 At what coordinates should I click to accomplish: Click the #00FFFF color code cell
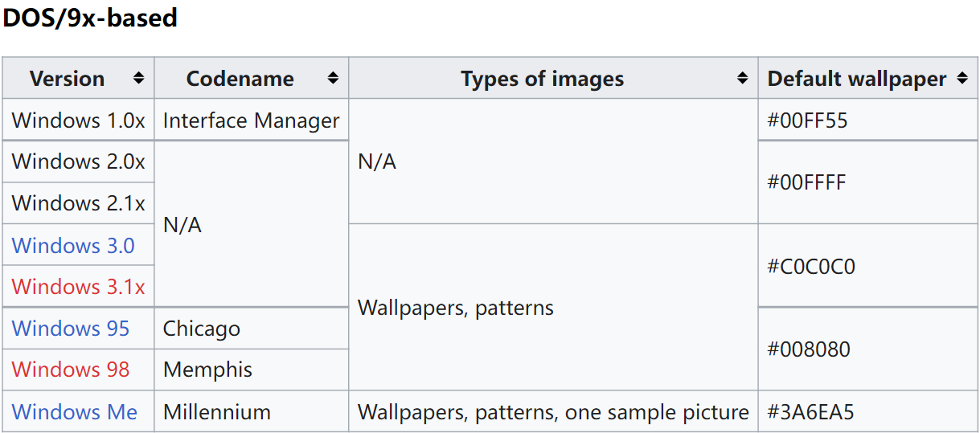[x=806, y=182]
